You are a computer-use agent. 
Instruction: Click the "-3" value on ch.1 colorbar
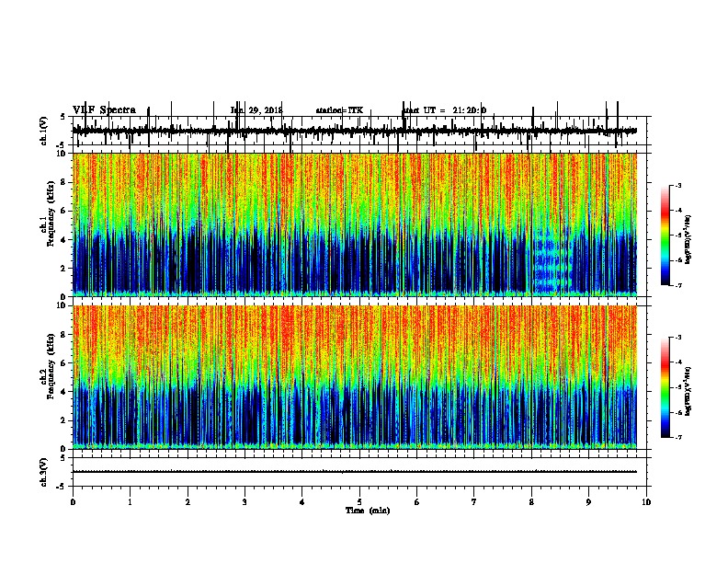pyautogui.click(x=678, y=186)
